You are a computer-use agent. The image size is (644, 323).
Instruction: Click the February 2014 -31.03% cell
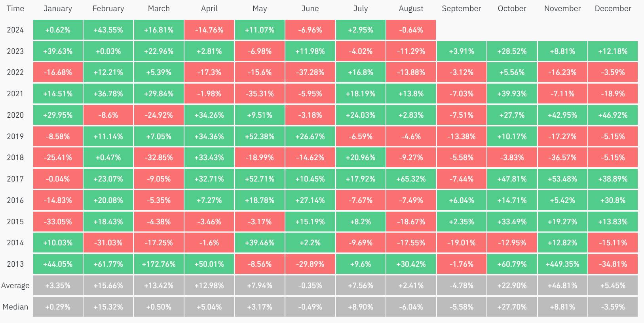[x=108, y=243]
